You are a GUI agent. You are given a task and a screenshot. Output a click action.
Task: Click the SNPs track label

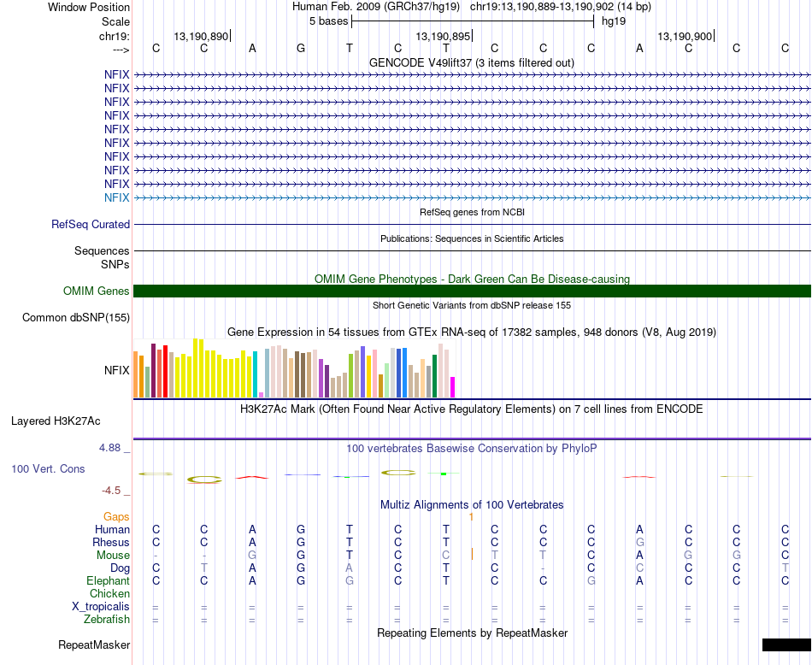115,264
